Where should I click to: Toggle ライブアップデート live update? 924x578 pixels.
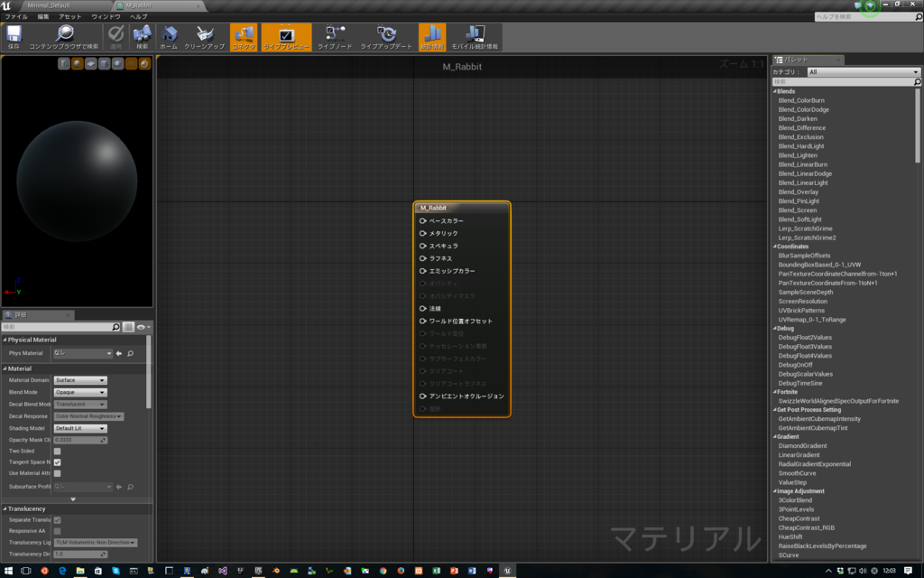(386, 36)
